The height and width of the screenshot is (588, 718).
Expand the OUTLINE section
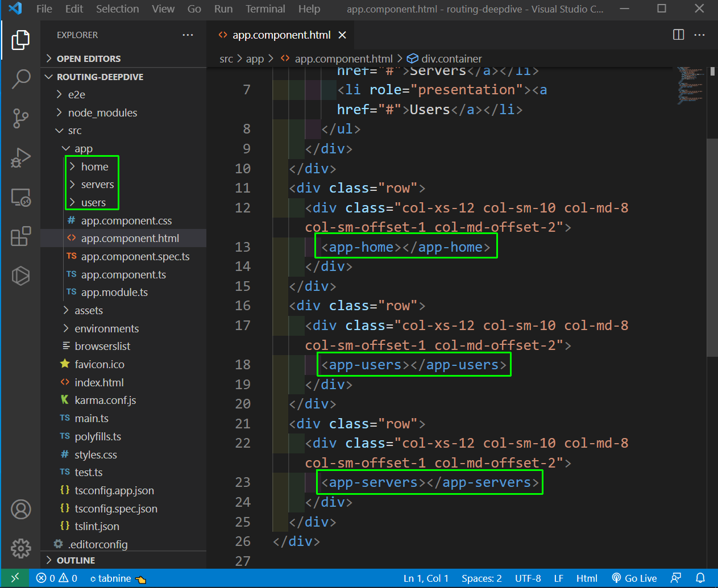(x=123, y=560)
